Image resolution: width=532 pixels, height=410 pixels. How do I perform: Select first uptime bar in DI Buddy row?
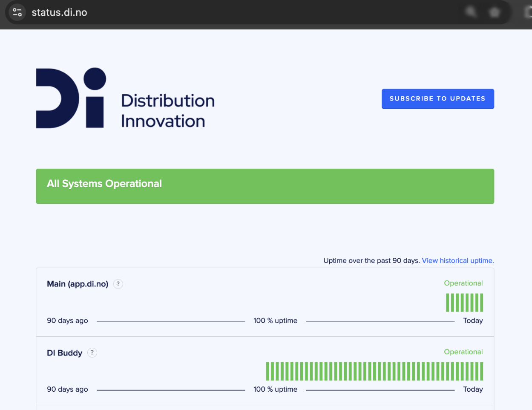tap(268, 371)
